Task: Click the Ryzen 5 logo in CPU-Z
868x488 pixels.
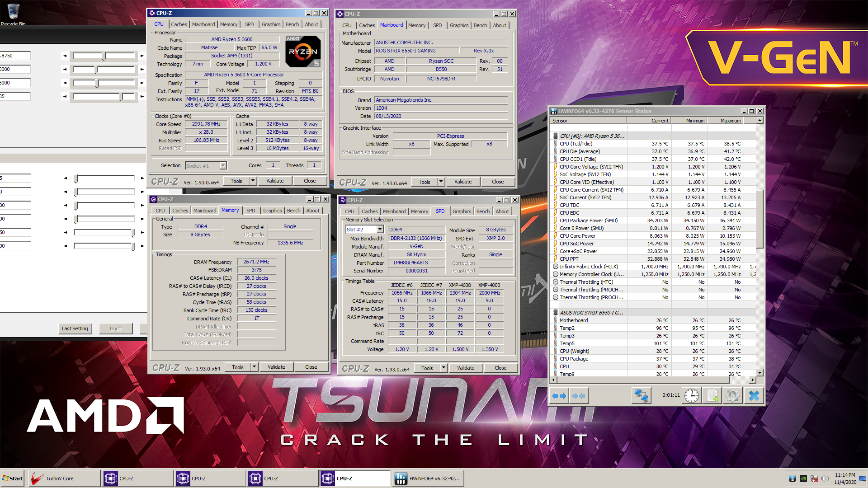Action: point(303,52)
